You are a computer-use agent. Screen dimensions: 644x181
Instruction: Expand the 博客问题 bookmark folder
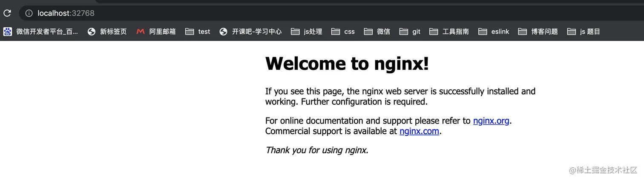pyautogui.click(x=538, y=32)
